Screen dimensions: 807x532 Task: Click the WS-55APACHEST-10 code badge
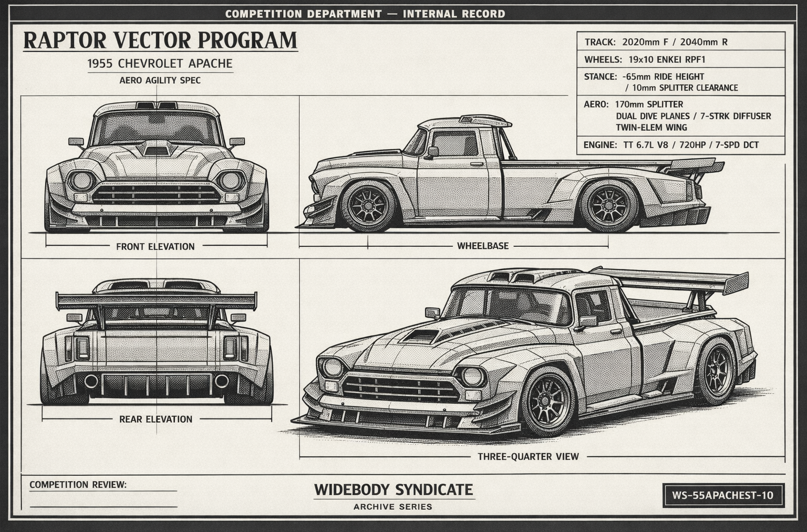[x=723, y=495]
